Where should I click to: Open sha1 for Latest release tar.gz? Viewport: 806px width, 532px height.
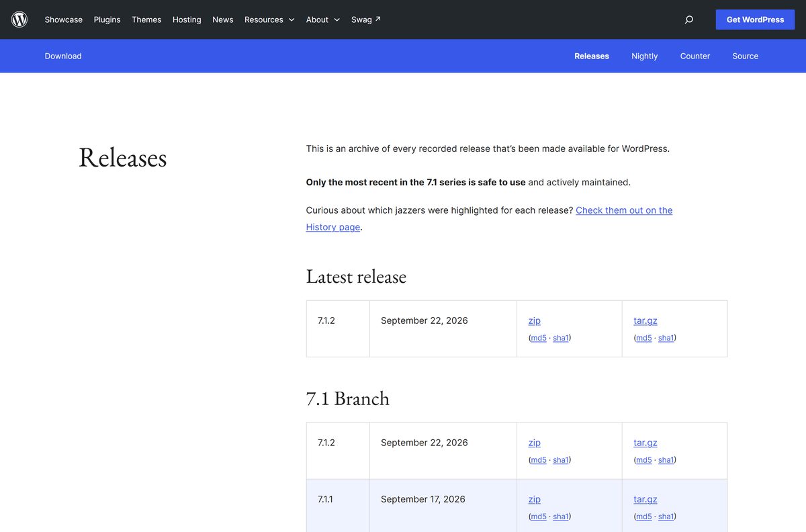point(666,338)
